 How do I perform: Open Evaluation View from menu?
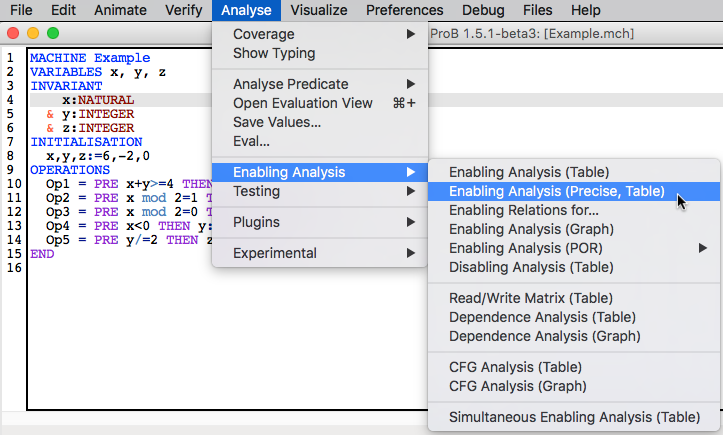point(303,103)
